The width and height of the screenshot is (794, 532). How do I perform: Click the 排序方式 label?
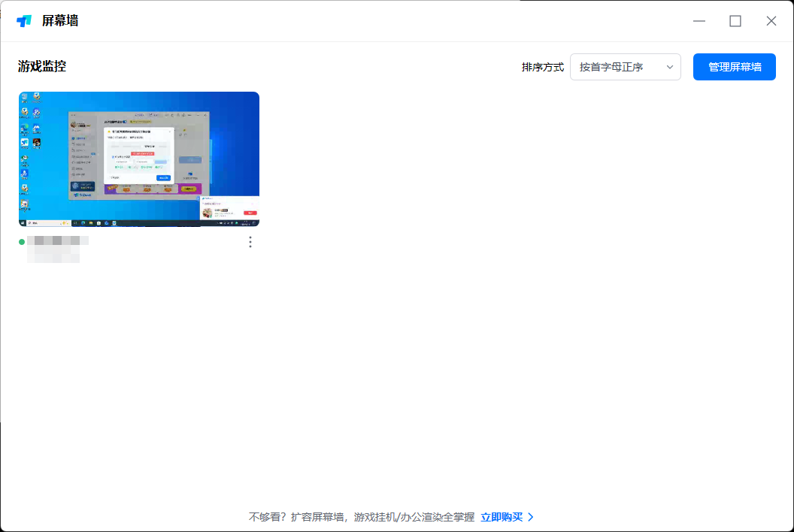coord(543,67)
